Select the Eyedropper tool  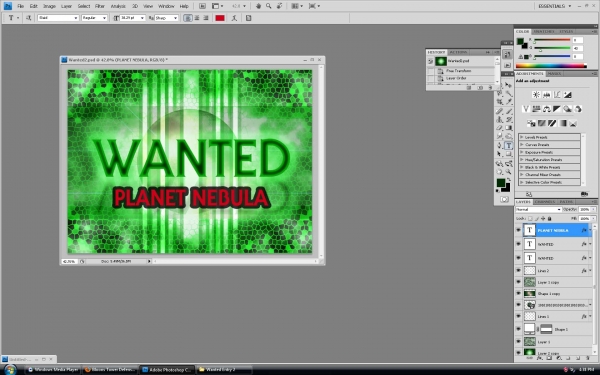pyautogui.click(x=509, y=102)
